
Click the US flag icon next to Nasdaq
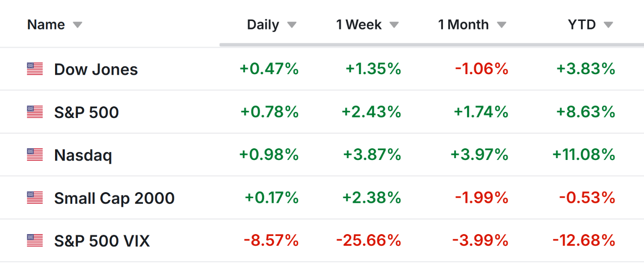[x=35, y=155]
